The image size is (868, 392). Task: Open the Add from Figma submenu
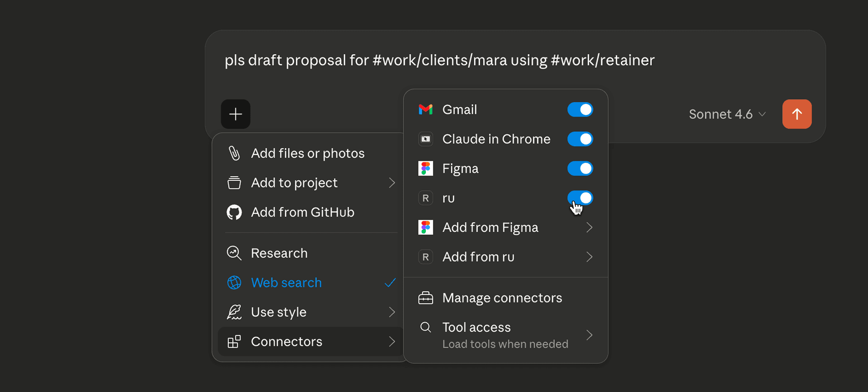tap(505, 227)
